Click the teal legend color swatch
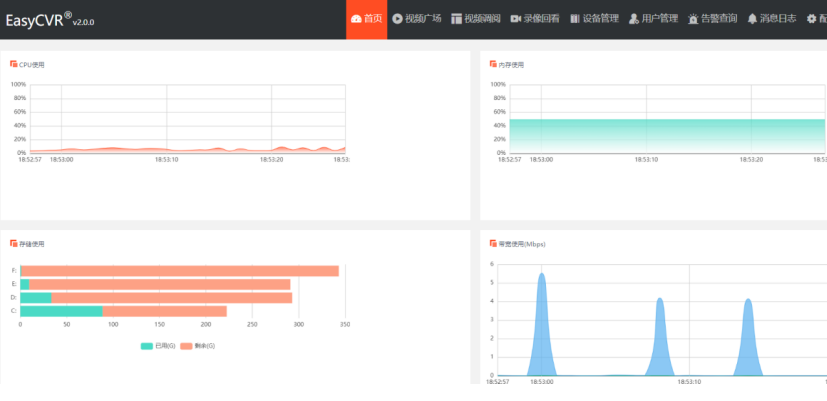The height and width of the screenshot is (401, 827). tap(146, 346)
